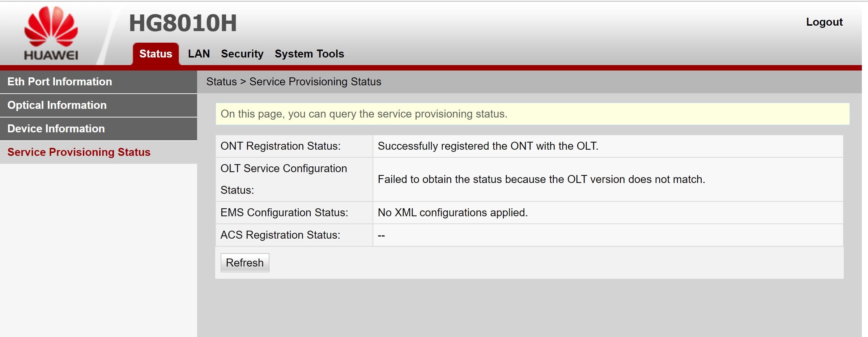Select 'OLT Service Configuration Status:' label
Screen dimensions: 868x337
pos(284,179)
